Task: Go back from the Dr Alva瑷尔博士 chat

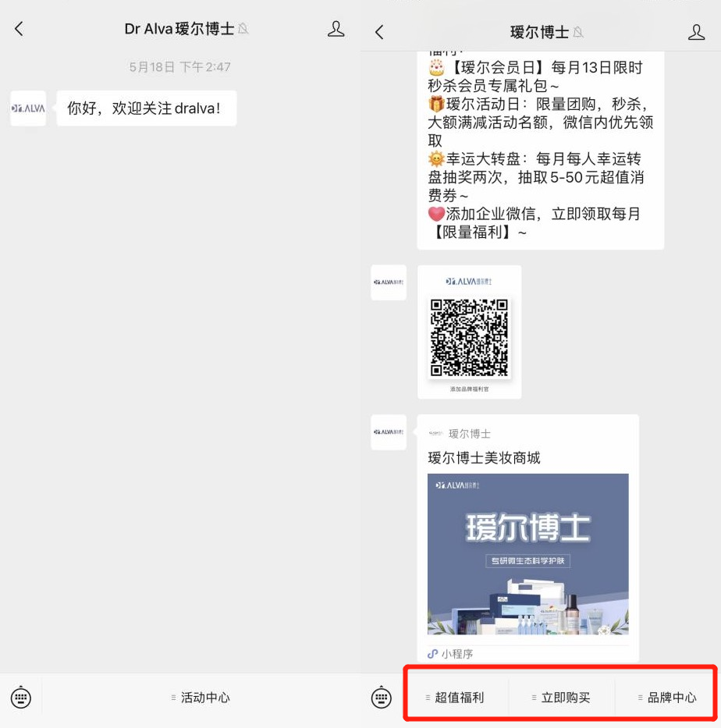Action: tap(19, 29)
